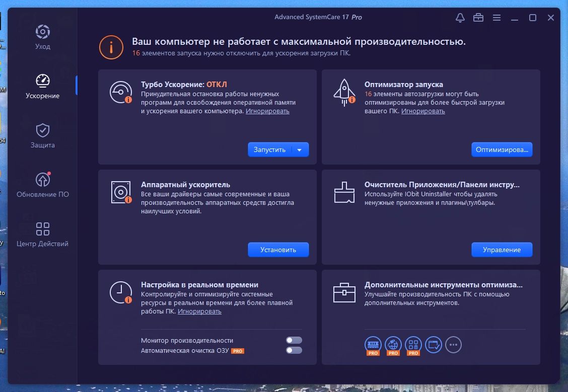Turn on Автоматическая очистка ОЗУ
The height and width of the screenshot is (392, 568).
tap(295, 351)
